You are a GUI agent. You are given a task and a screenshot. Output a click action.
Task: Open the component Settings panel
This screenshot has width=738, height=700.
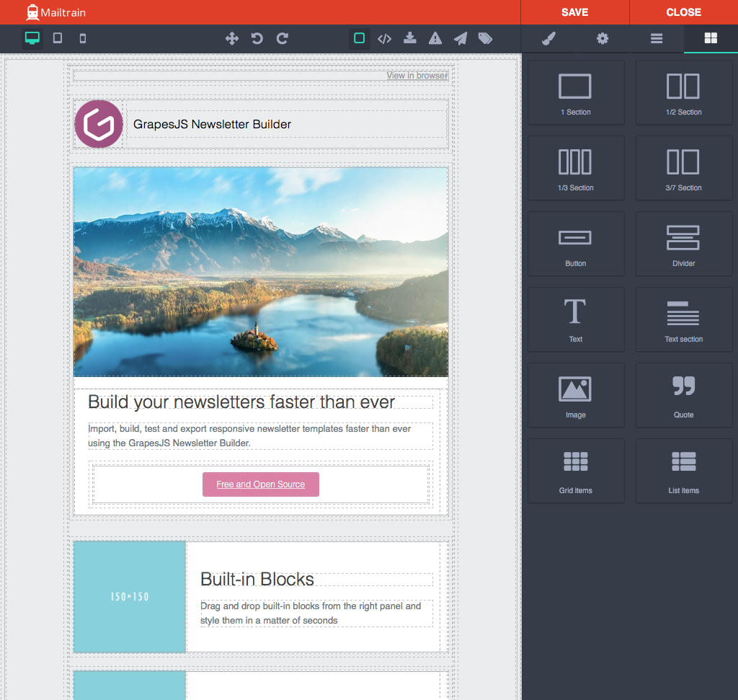tap(603, 38)
